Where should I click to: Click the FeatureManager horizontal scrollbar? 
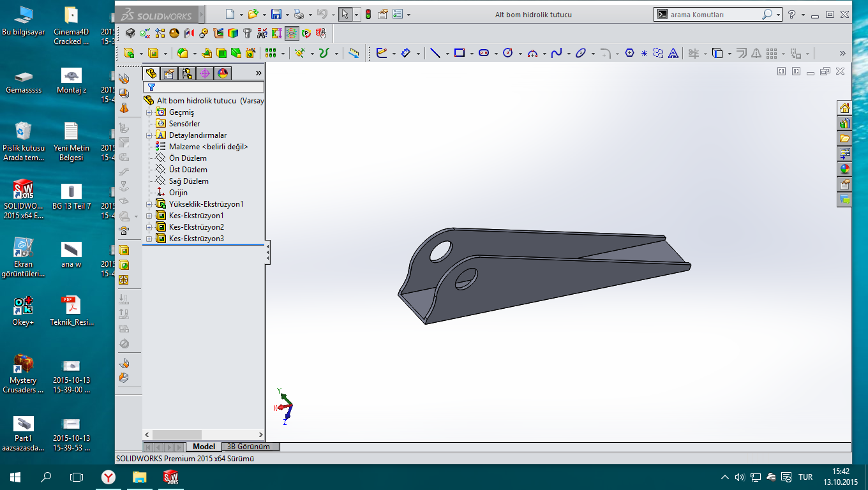coord(204,434)
